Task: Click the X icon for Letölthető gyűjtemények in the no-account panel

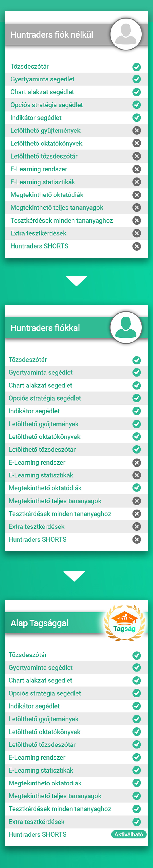Action: point(136,130)
